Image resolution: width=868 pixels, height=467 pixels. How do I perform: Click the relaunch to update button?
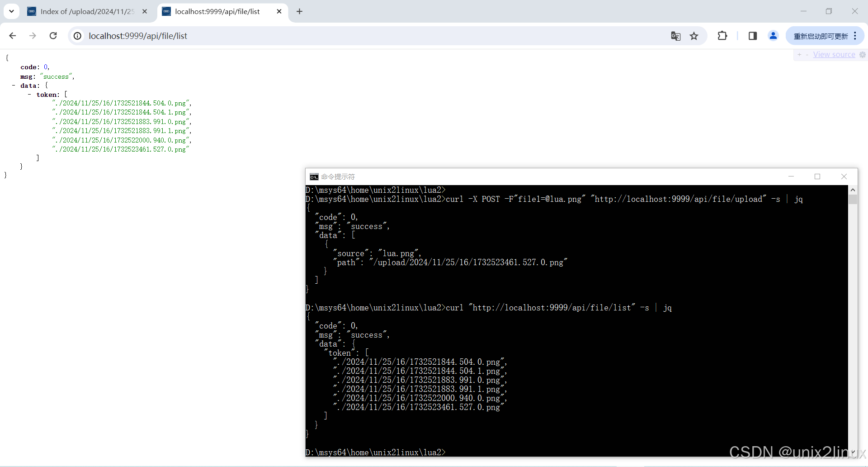[821, 36]
